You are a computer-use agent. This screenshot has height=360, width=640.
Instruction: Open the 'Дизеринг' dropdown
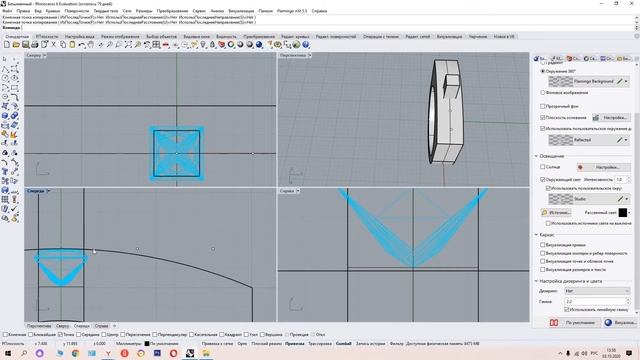coord(598,291)
